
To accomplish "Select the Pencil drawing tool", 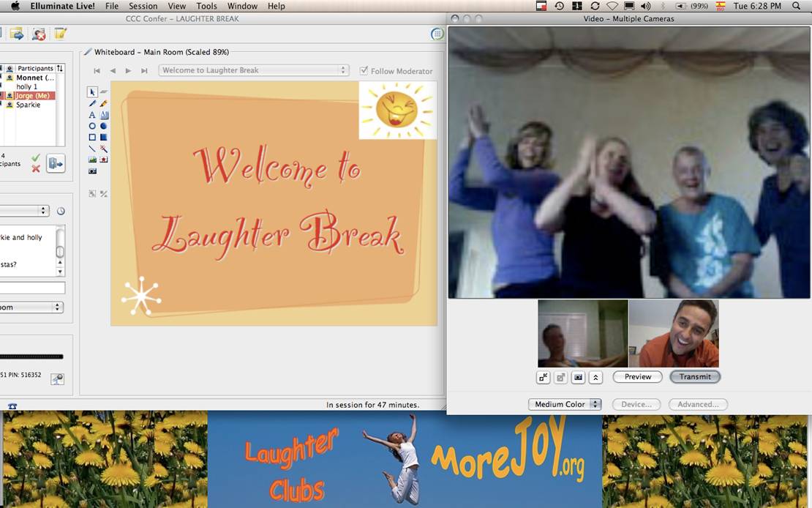I will pos(91,104).
